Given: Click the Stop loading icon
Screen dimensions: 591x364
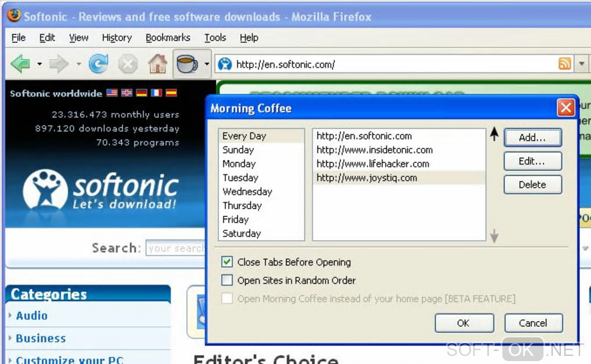Looking at the screenshot, I should (x=128, y=64).
